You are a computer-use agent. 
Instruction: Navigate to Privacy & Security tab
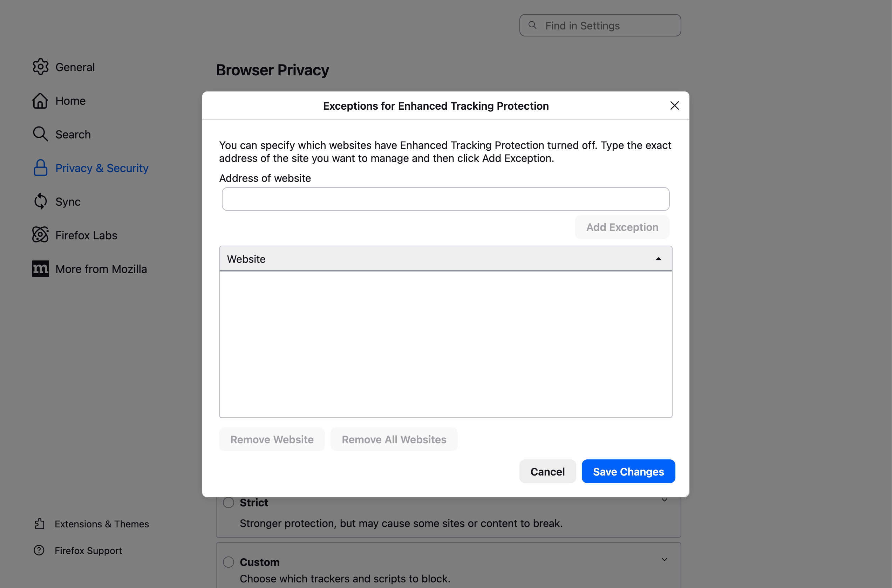(102, 167)
